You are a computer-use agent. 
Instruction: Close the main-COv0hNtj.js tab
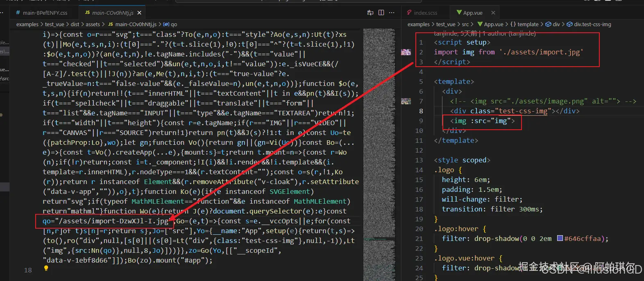click(x=139, y=13)
